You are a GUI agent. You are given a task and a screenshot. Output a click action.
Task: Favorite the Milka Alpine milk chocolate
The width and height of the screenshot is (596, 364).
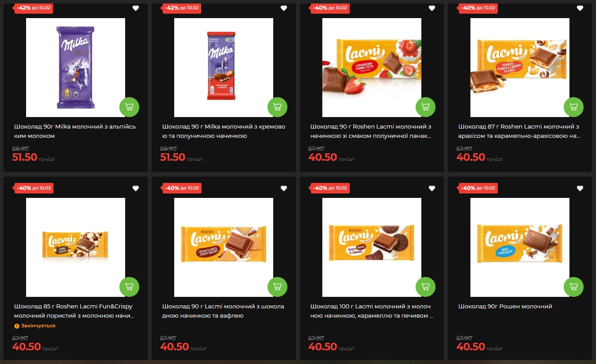tap(136, 8)
